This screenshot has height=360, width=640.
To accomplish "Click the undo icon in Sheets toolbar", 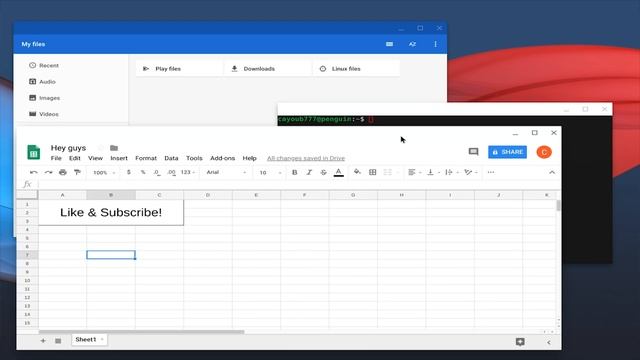I will [x=33, y=172].
